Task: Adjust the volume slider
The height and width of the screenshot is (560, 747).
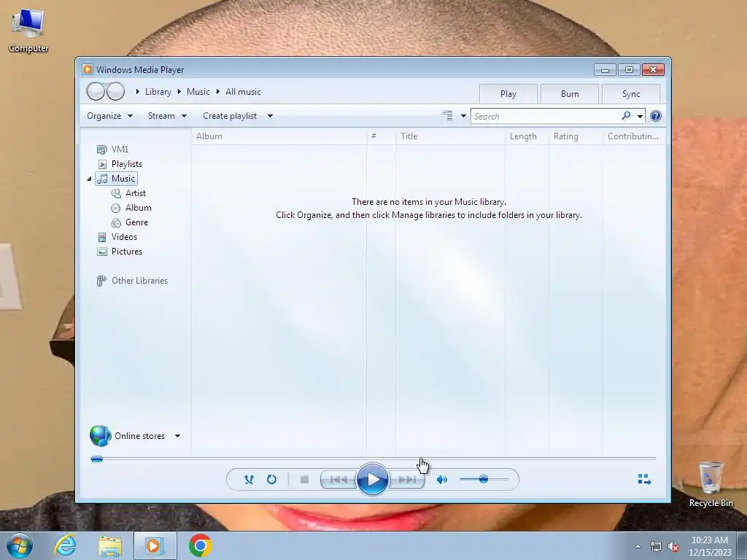Action: (x=483, y=479)
